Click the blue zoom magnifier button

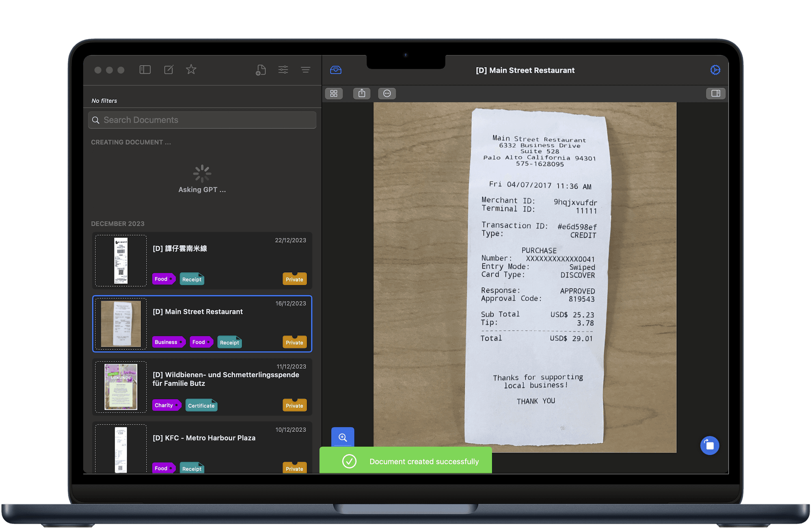343,437
